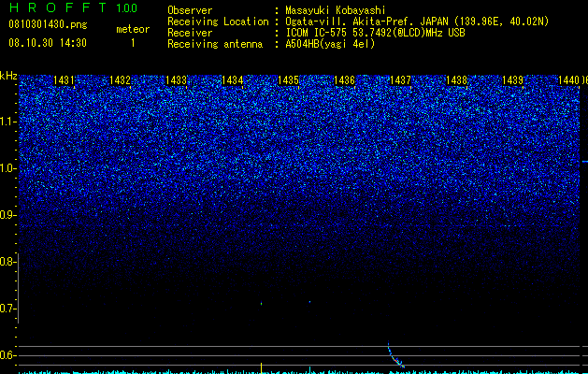Click the 1433 time marker label

(177, 80)
